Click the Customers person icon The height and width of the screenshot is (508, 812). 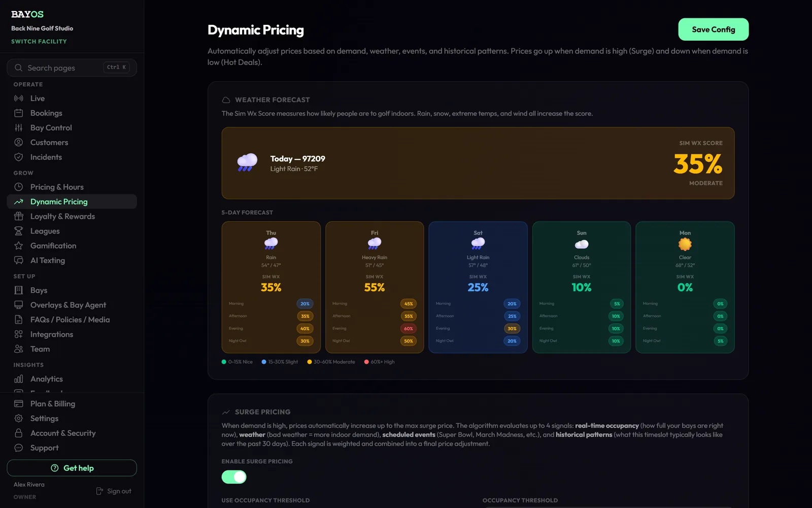point(19,143)
